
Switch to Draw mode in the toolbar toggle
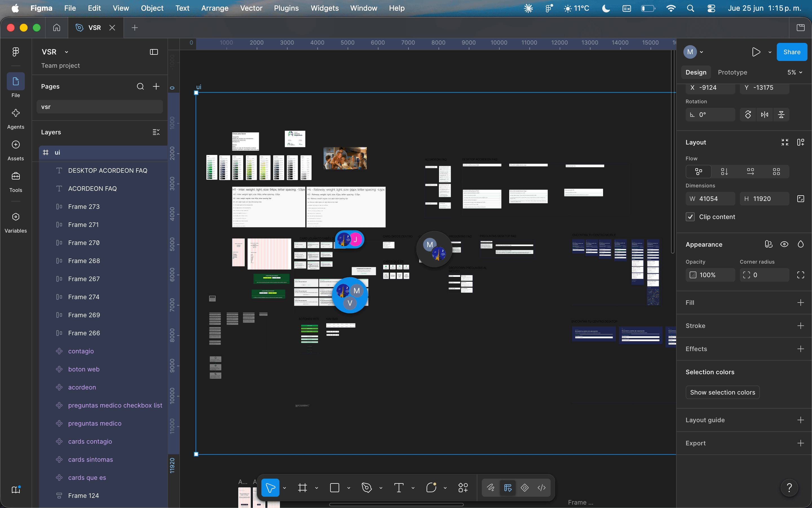click(491, 487)
